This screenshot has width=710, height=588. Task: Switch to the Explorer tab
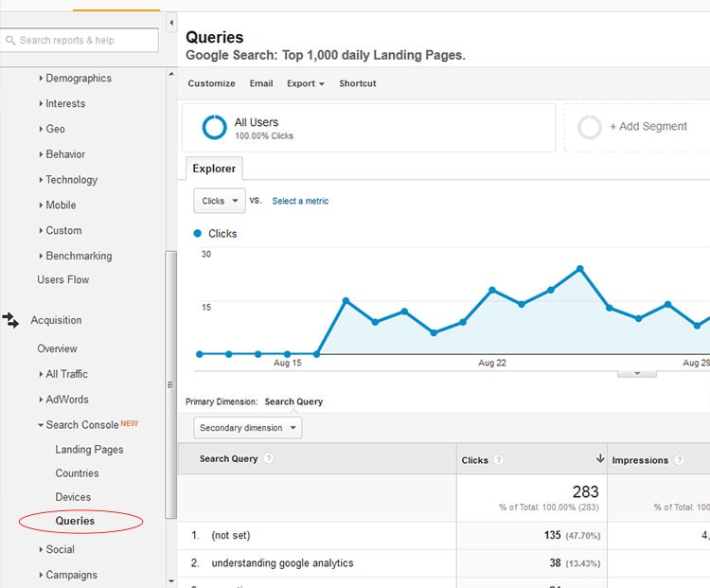tap(214, 169)
